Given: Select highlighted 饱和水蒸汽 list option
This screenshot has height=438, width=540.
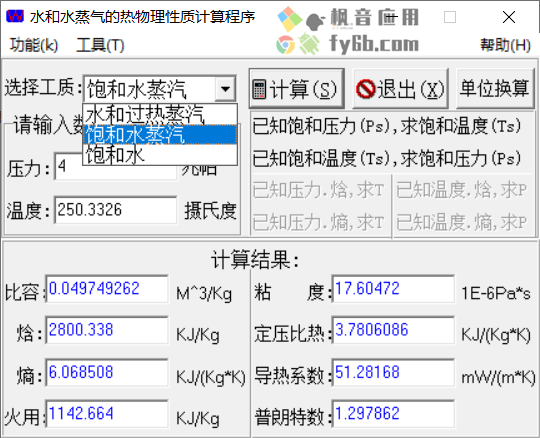Looking at the screenshot, I should [160, 134].
